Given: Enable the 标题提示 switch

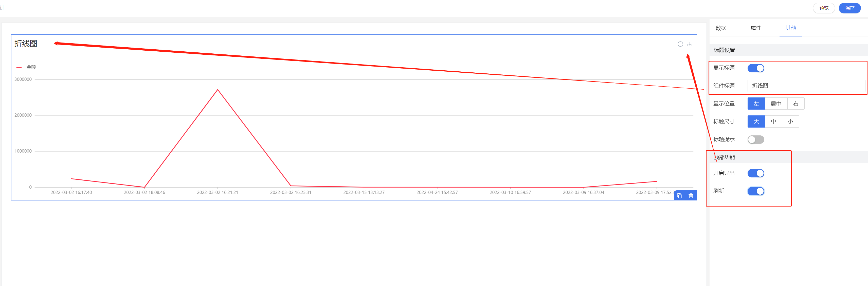Looking at the screenshot, I should pyautogui.click(x=755, y=140).
